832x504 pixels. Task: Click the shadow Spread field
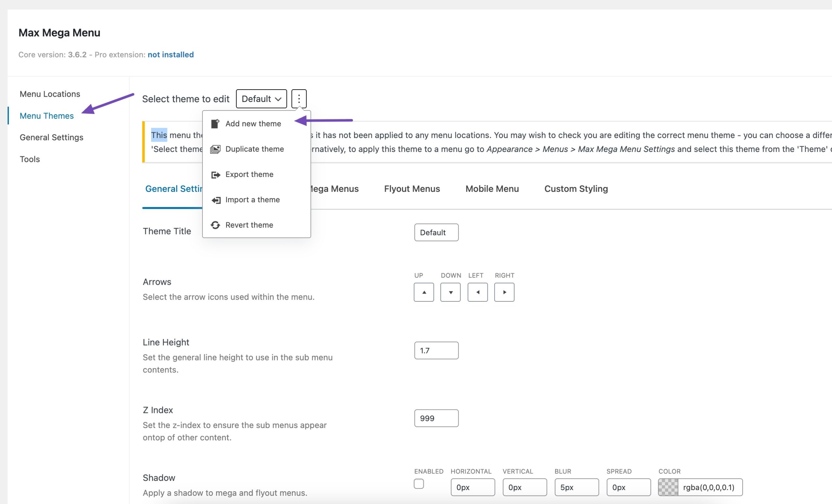(629, 487)
